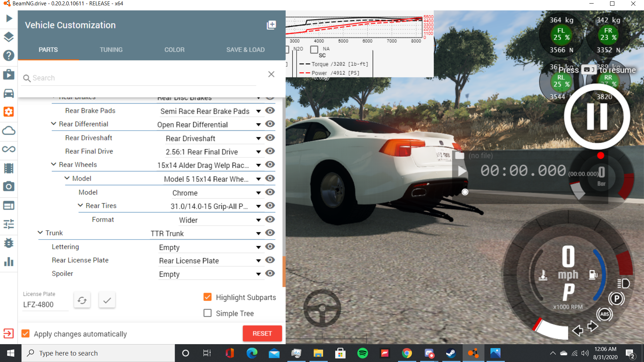Viewport: 644px width, 362px height.
Task: Open the Microsoft Edge taskbar icon
Action: coord(252,353)
